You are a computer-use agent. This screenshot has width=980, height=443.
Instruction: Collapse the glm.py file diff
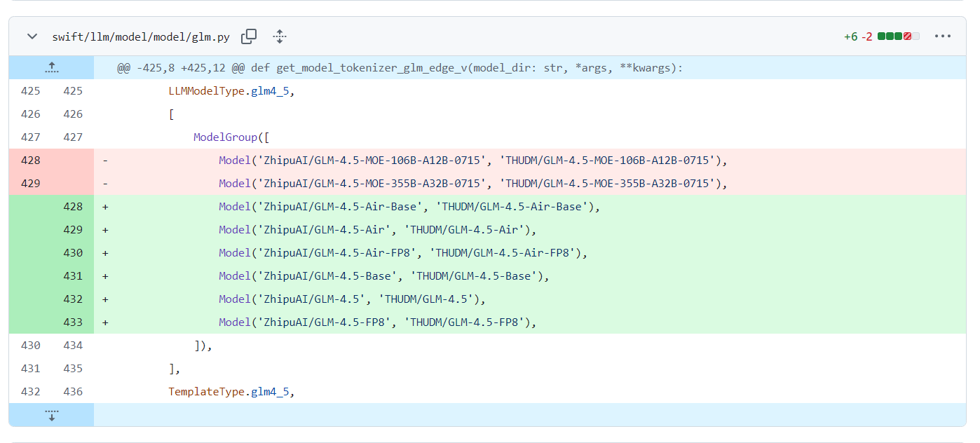32,36
